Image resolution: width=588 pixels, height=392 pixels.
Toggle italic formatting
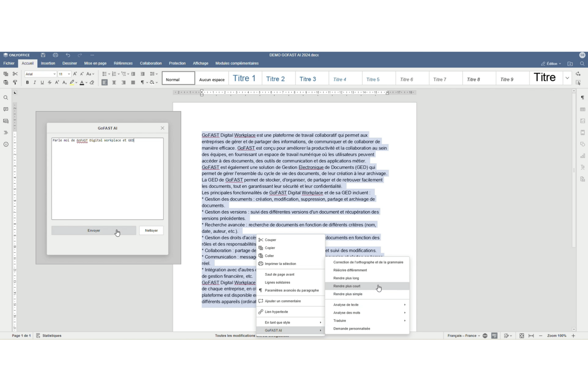pos(35,82)
